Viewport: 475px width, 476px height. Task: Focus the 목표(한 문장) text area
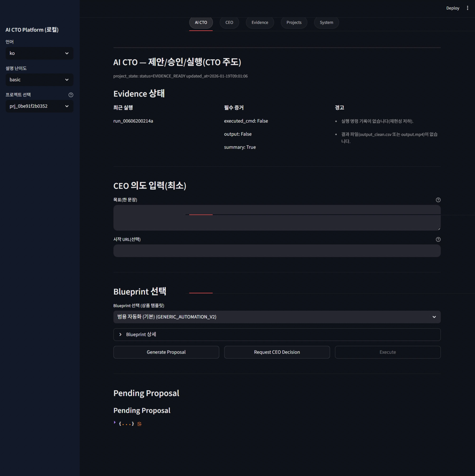pyautogui.click(x=277, y=222)
